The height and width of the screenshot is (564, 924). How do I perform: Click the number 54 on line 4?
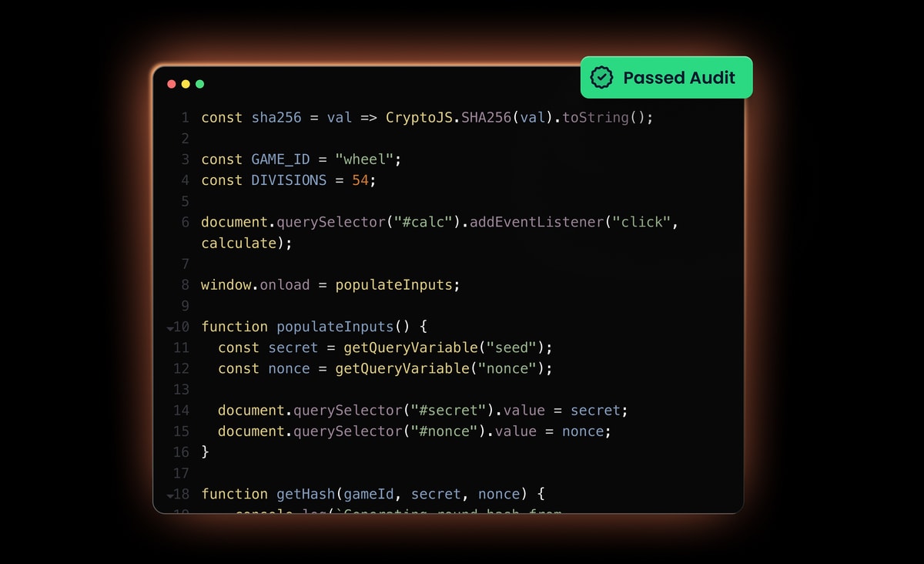[x=360, y=180]
